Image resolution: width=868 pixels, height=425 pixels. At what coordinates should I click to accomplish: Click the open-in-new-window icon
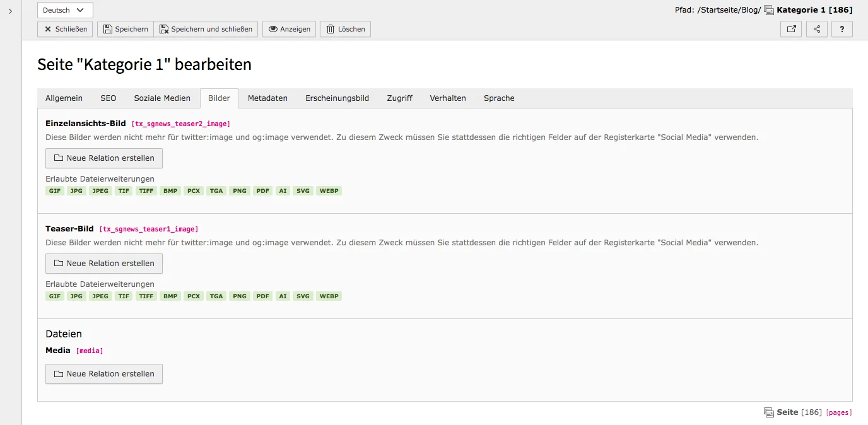tap(791, 28)
